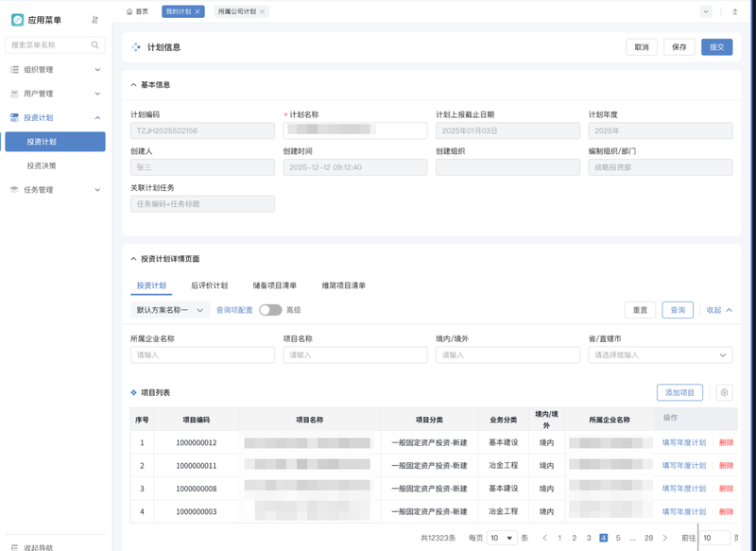Click the 项目名称 filter input

click(x=355, y=354)
